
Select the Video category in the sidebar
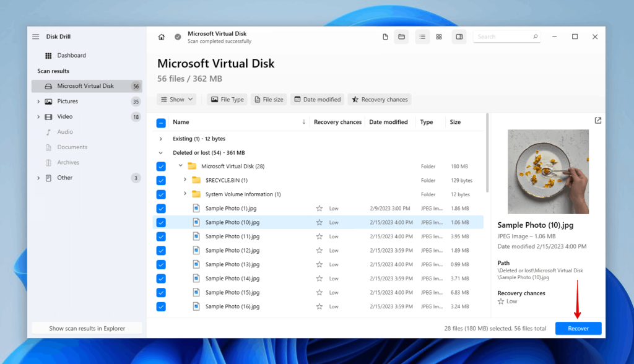click(x=65, y=116)
